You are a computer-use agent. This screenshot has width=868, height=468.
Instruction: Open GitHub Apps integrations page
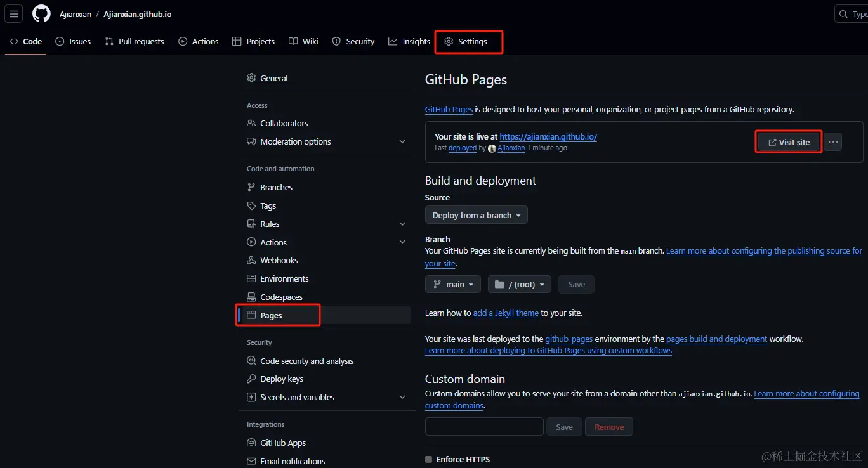pos(325,443)
